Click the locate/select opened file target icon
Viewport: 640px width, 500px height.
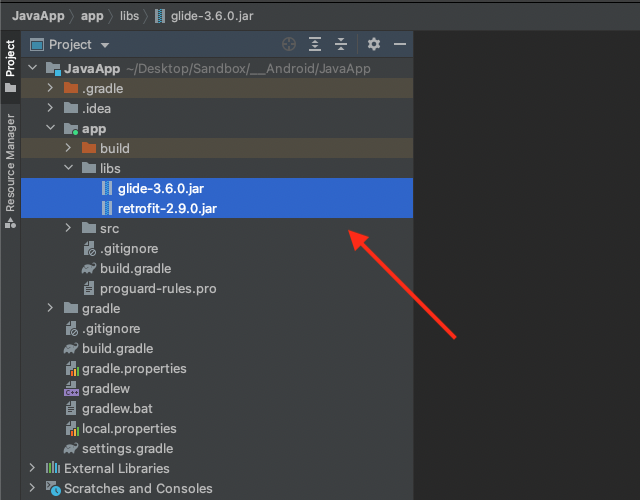click(289, 44)
